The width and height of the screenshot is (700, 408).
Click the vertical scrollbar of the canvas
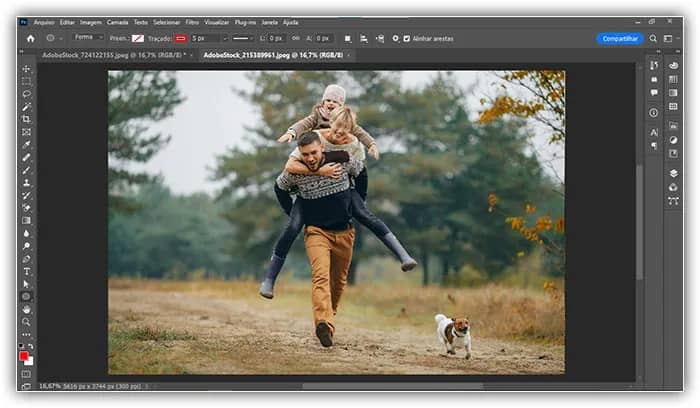[x=640, y=220]
